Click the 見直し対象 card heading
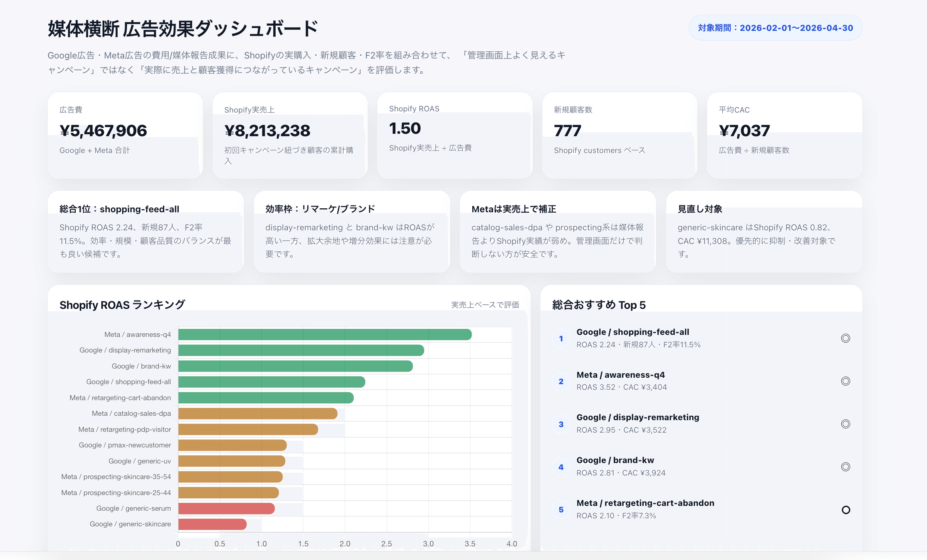Screen dimensions: 927x560 coord(700,209)
